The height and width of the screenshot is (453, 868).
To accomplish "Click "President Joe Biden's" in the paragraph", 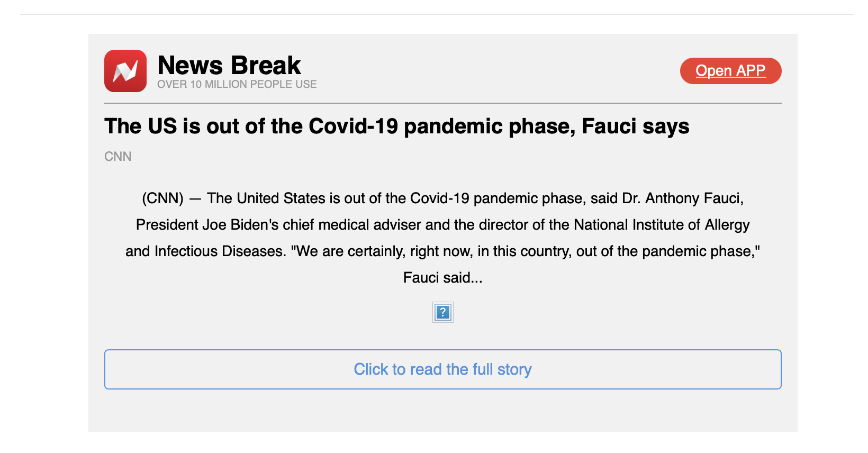I will click(207, 225).
